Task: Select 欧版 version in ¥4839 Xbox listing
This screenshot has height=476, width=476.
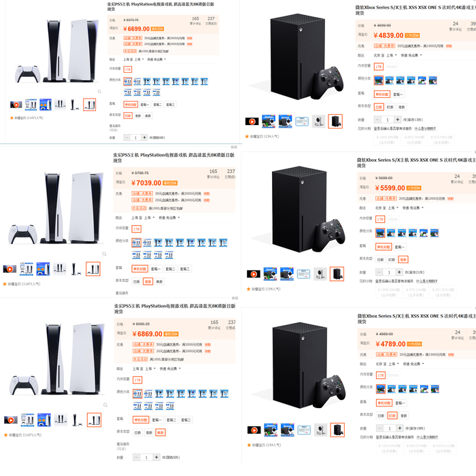Action: click(390, 107)
